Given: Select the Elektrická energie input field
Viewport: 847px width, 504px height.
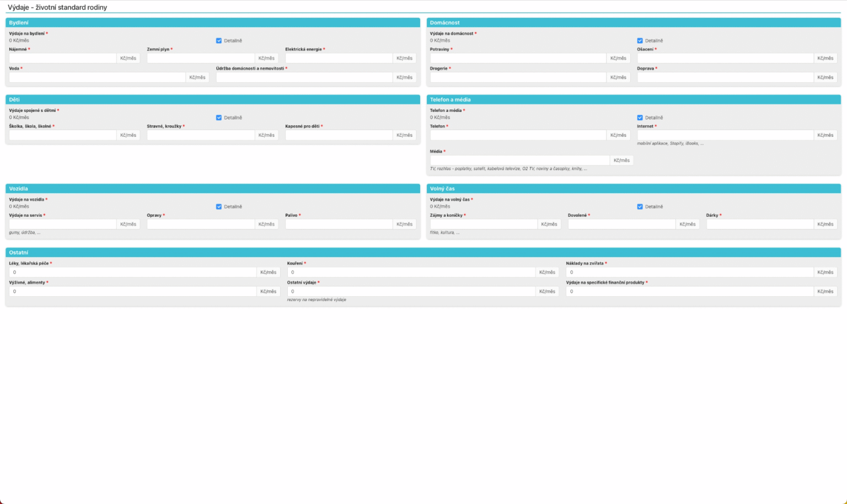Looking at the screenshot, I should 339,58.
